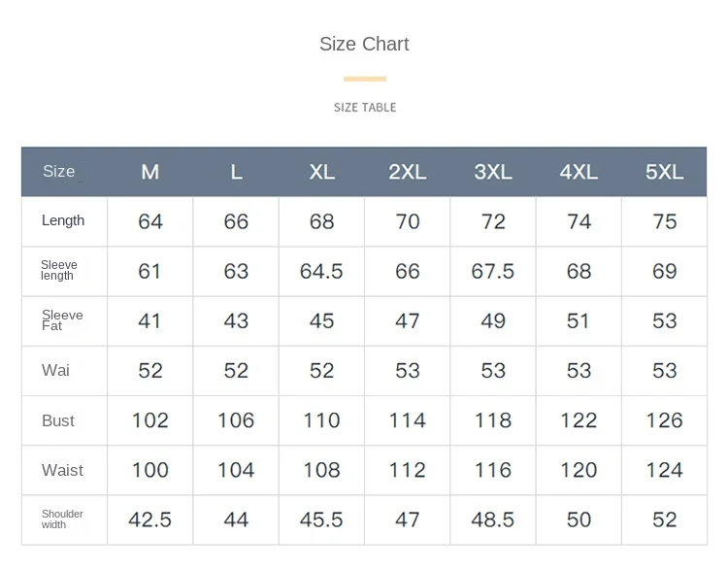Click the Size header cell
728x569 pixels.
click(x=59, y=172)
